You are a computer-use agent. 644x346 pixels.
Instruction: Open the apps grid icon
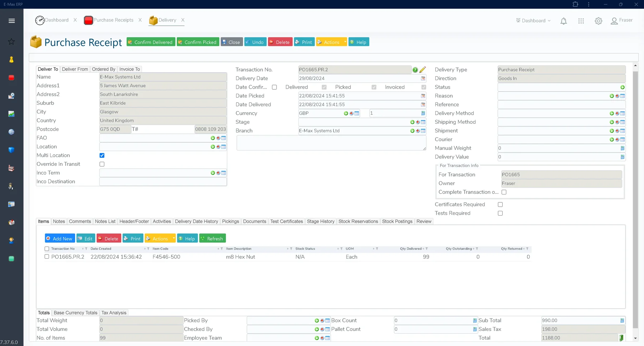[581, 21]
